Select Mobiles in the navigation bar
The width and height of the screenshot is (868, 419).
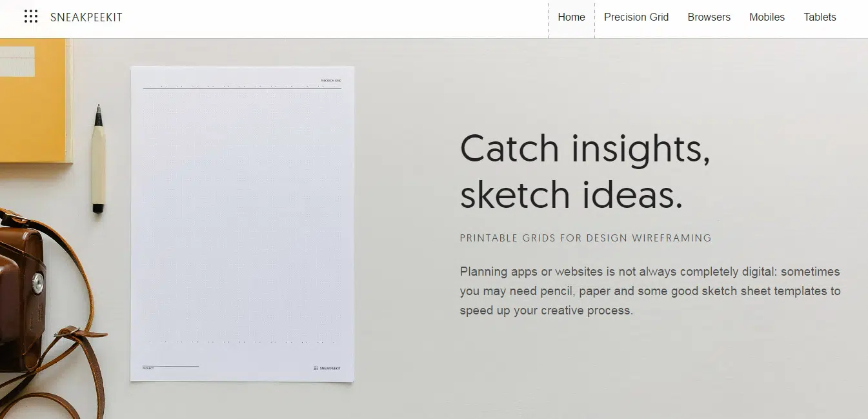(x=767, y=17)
